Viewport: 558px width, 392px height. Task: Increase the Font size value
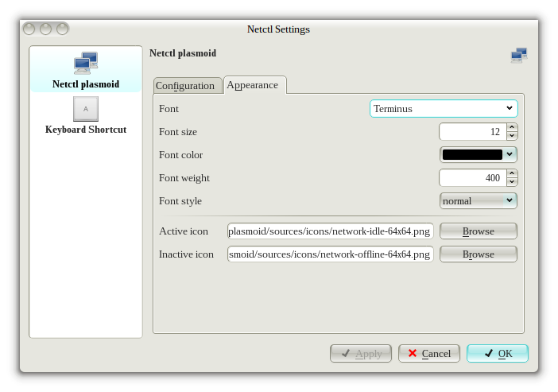coord(512,127)
